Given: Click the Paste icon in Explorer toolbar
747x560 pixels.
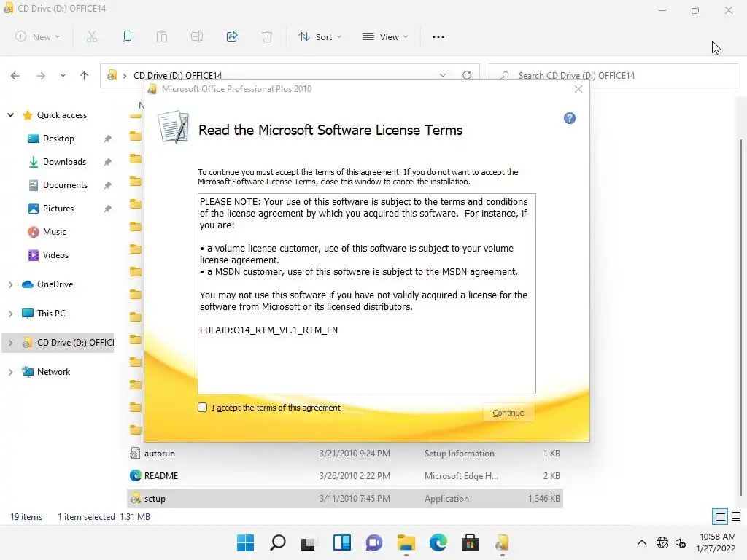Looking at the screenshot, I should (x=162, y=36).
